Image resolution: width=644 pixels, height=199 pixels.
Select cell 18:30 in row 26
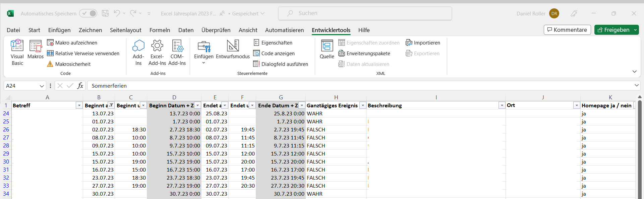click(131, 129)
